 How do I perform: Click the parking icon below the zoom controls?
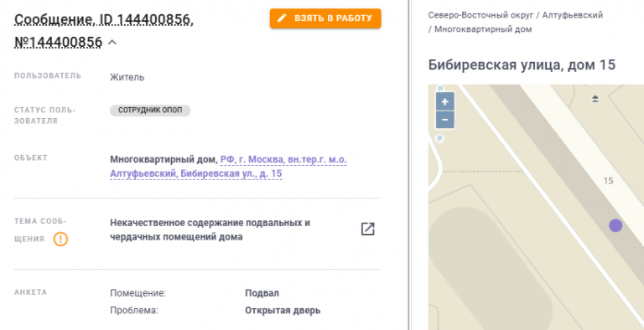pyautogui.click(x=440, y=139)
